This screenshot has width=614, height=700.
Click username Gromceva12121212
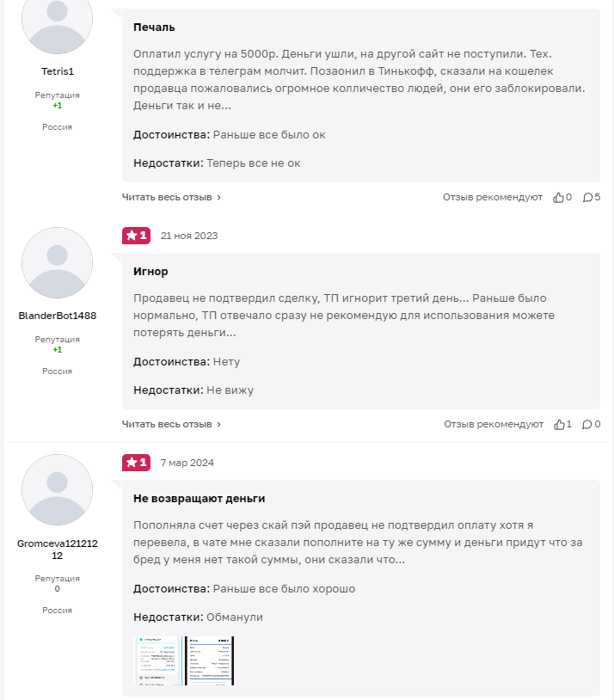pyautogui.click(x=58, y=549)
